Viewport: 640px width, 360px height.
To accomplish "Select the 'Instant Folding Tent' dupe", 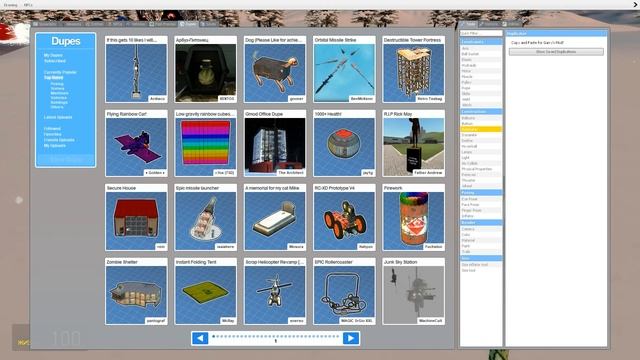I will coord(206,291).
